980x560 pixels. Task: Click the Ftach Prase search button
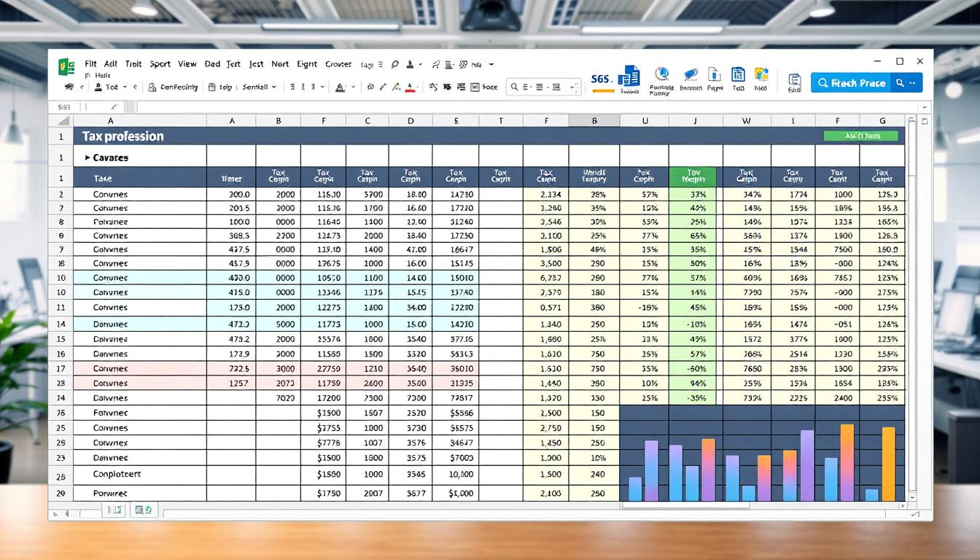tap(852, 83)
